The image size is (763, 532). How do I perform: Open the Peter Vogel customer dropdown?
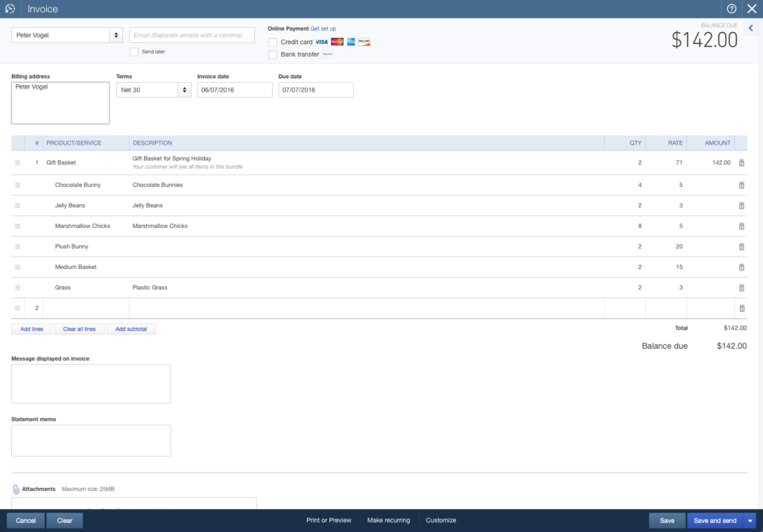pyautogui.click(x=115, y=35)
